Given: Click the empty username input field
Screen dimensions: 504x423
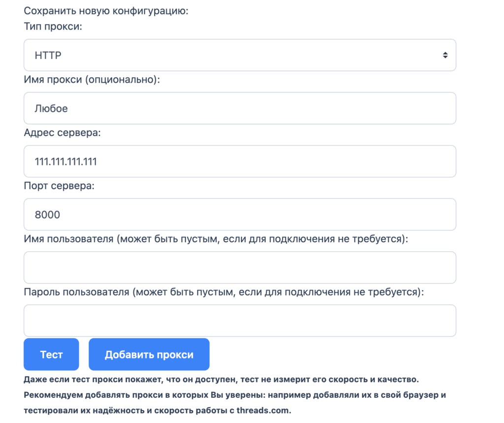Looking at the screenshot, I should [239, 267].
